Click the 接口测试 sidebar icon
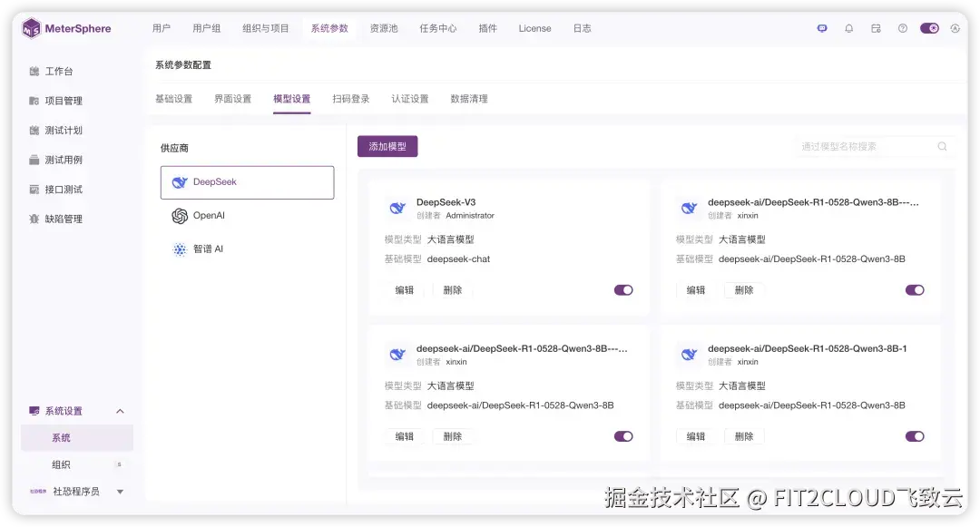Screen dimensions: 980x527 tap(34, 190)
